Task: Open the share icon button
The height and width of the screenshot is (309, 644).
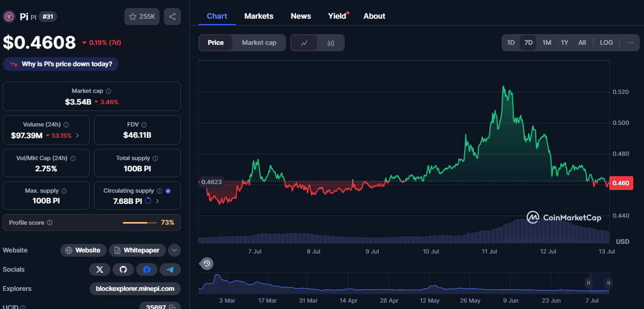Action: point(172,17)
